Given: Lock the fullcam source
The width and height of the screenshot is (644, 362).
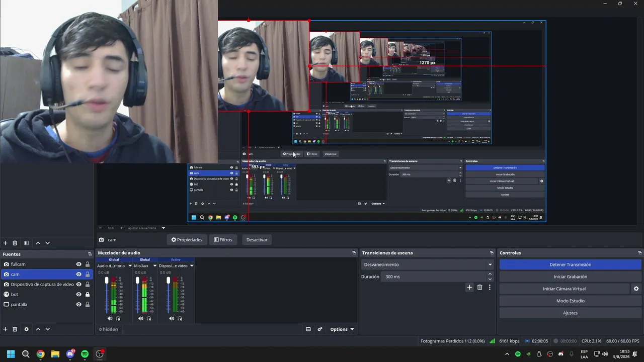Looking at the screenshot, I should coord(88,264).
